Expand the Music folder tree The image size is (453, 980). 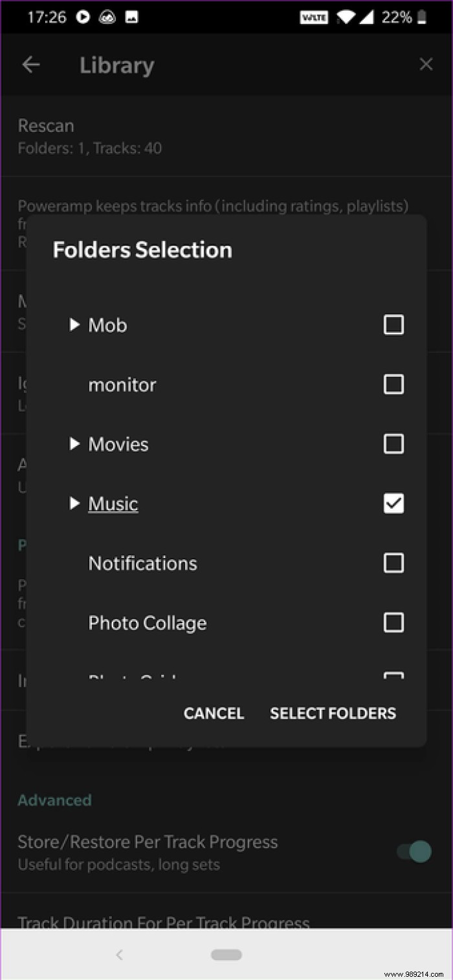click(73, 504)
